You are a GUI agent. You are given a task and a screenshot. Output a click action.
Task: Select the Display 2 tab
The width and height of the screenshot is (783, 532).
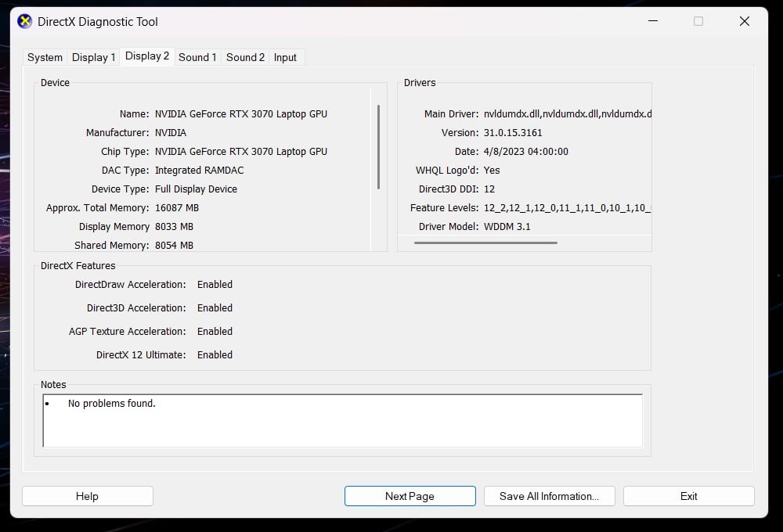(x=147, y=56)
